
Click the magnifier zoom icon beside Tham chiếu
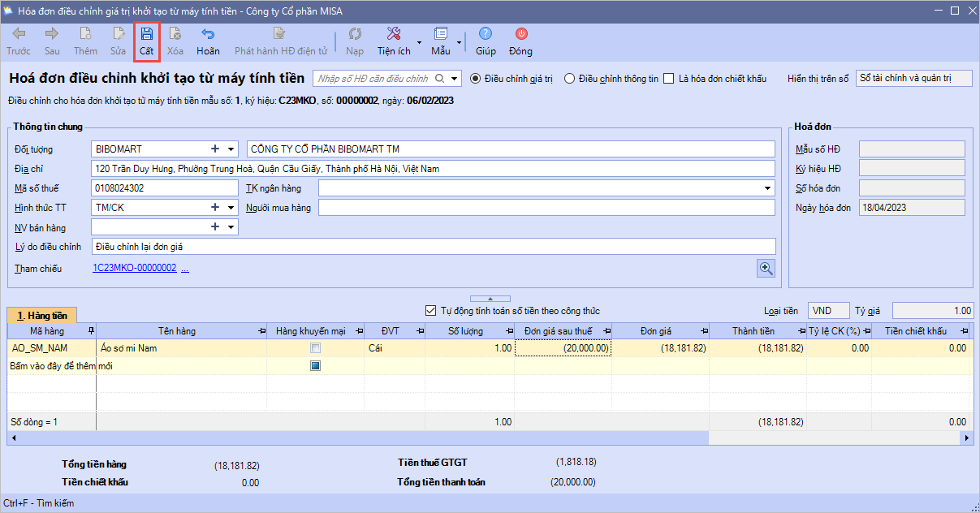tap(766, 269)
